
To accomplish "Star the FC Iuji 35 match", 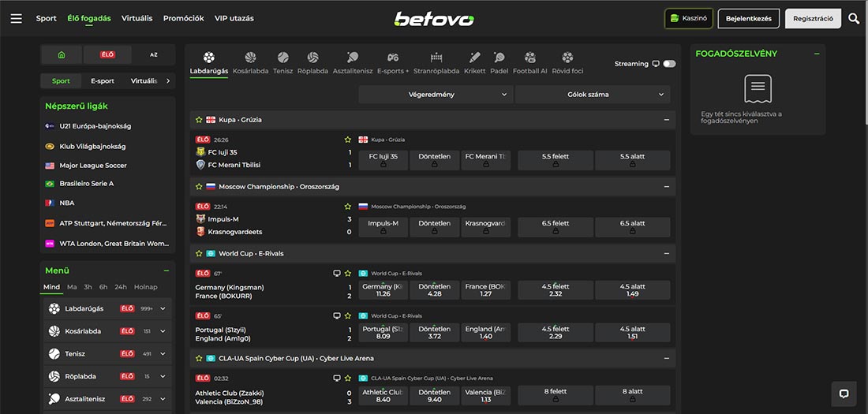I will tap(348, 140).
